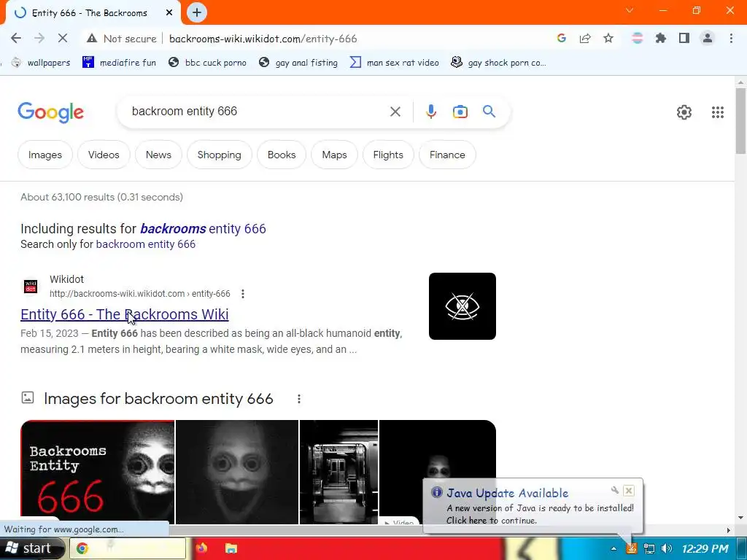Switch to the Videos results tab
Viewport: 747px width, 560px height.
click(104, 155)
